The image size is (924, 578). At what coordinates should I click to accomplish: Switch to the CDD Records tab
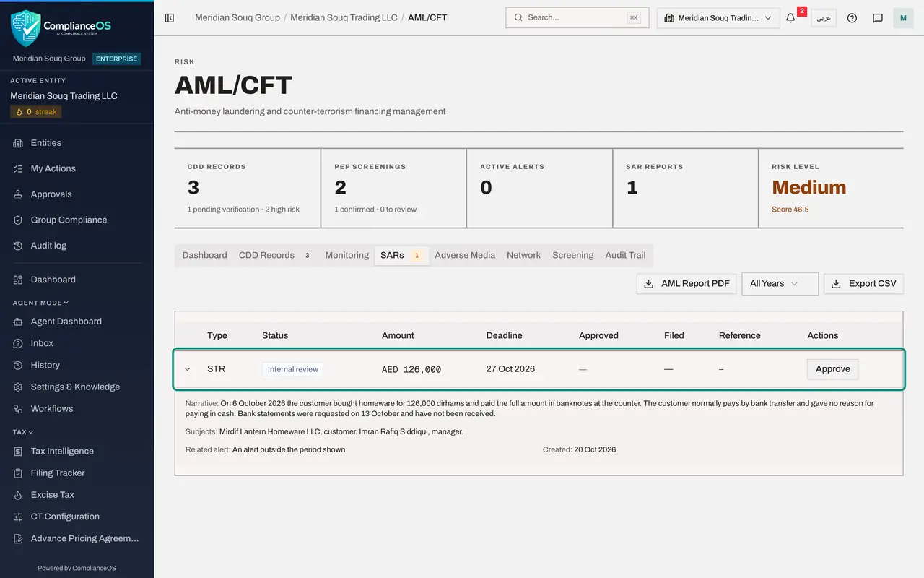click(x=274, y=255)
